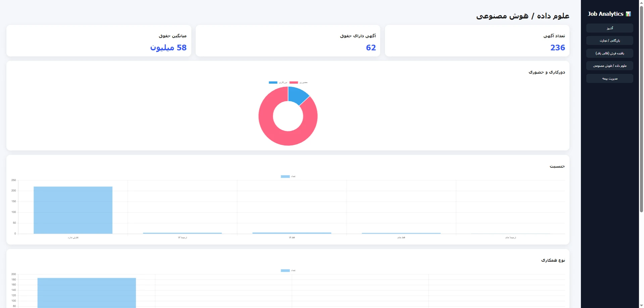The image size is (644, 308).
Task: Click the دورکاری و حضوری chart title
Action: pyautogui.click(x=547, y=72)
